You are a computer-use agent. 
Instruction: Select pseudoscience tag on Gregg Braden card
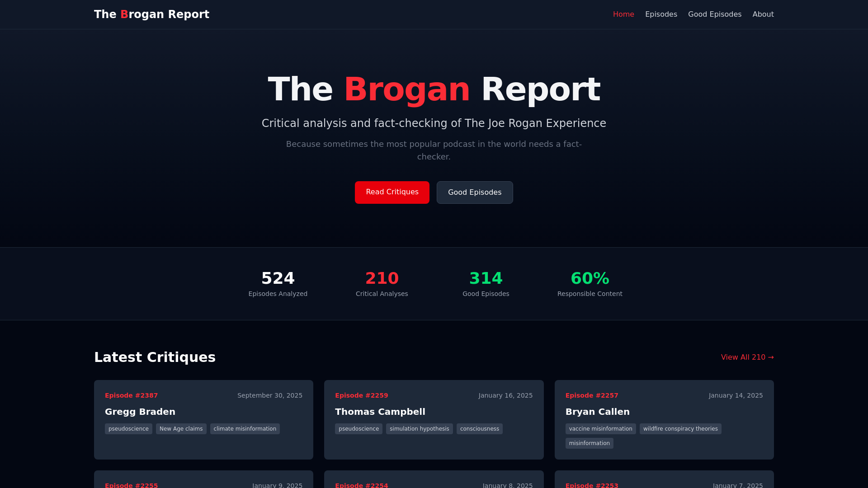[x=128, y=429]
